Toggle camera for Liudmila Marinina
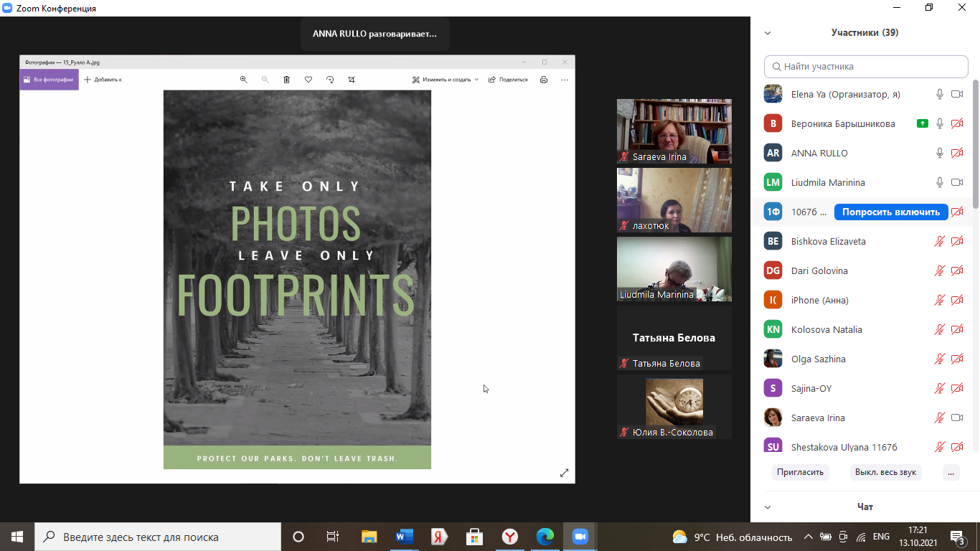The width and height of the screenshot is (980, 551). pyautogui.click(x=956, y=182)
